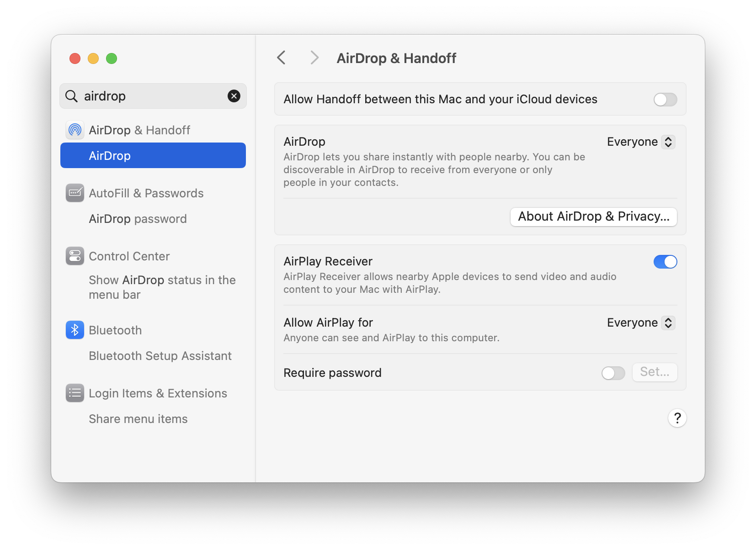This screenshot has width=756, height=550.
Task: Click the Require password label
Action: 332,373
